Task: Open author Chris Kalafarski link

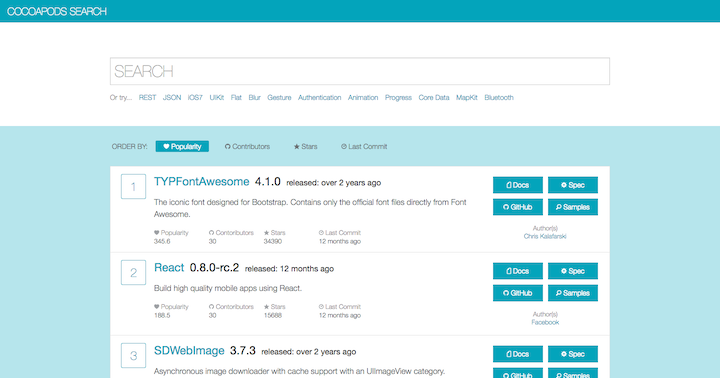Action: pyautogui.click(x=545, y=236)
